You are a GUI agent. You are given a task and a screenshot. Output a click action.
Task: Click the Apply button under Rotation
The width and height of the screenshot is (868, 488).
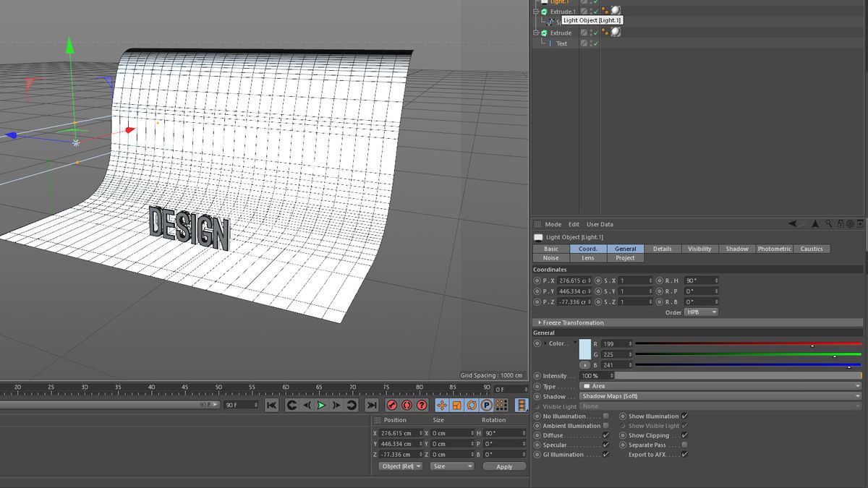click(504, 466)
